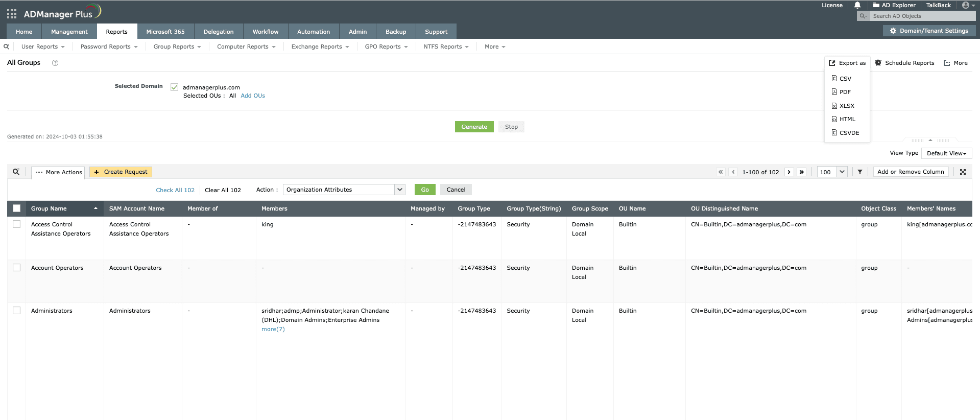Click the Stop button

pyautogui.click(x=511, y=127)
